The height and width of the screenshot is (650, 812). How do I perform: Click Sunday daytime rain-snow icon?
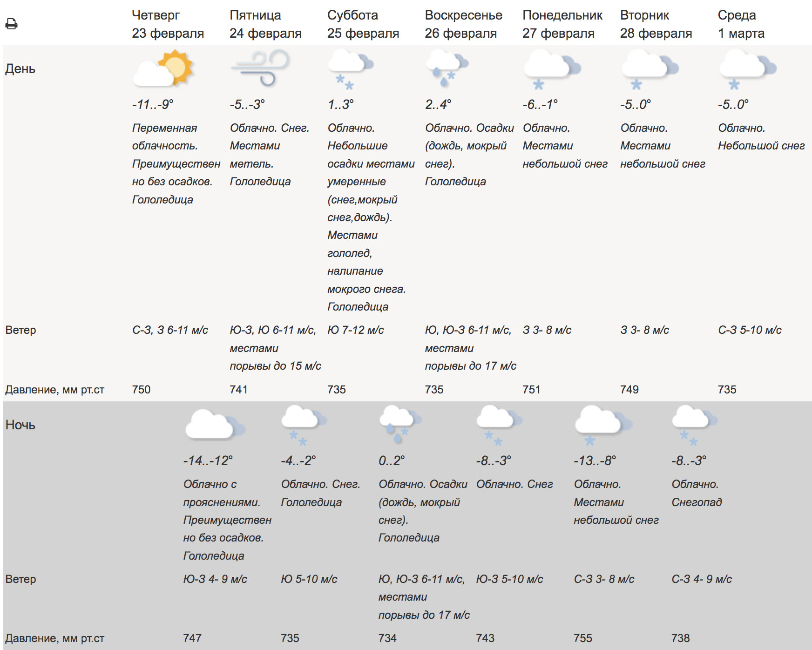tap(447, 68)
